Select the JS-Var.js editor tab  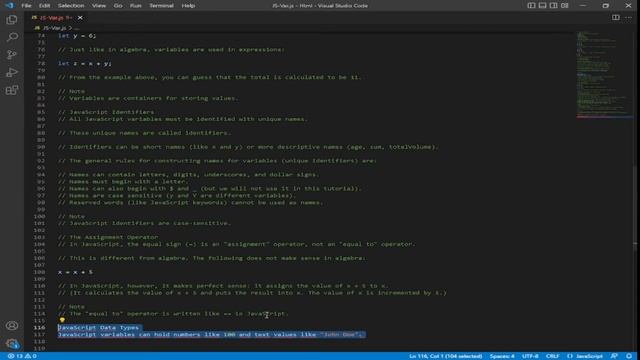tap(56, 18)
